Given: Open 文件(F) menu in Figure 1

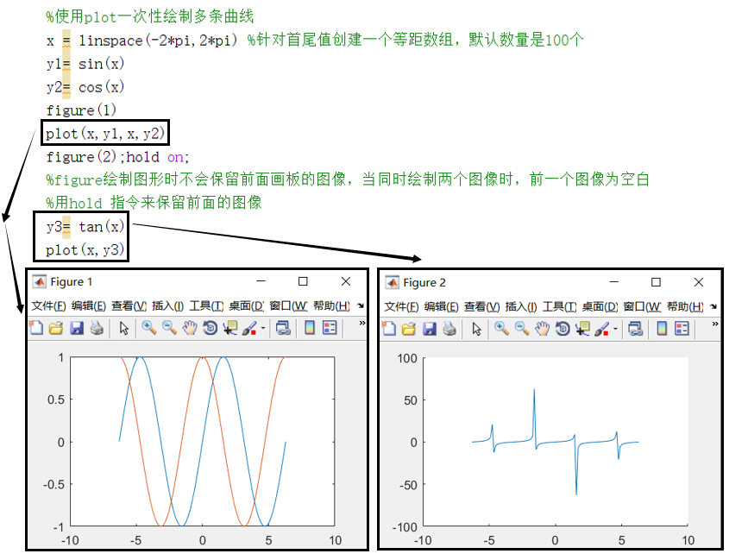Looking at the screenshot, I should tap(48, 306).
